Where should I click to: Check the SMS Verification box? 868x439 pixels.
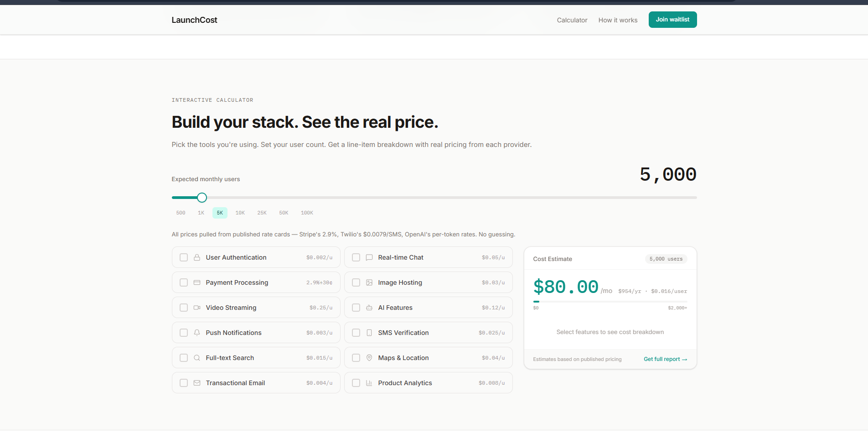(356, 333)
